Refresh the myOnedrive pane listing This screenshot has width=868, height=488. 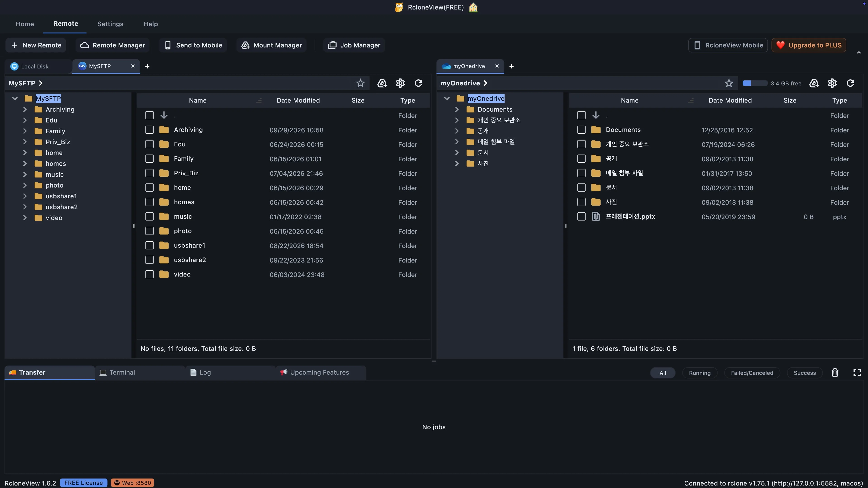(x=850, y=83)
